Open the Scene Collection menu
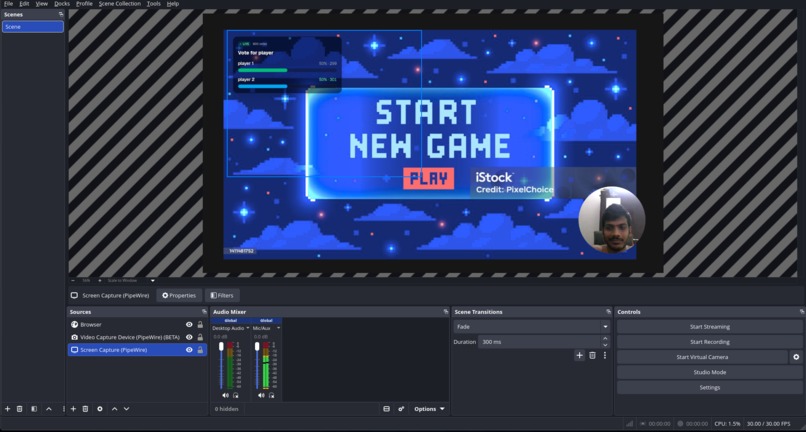Image resolution: width=806 pixels, height=432 pixels. click(120, 4)
